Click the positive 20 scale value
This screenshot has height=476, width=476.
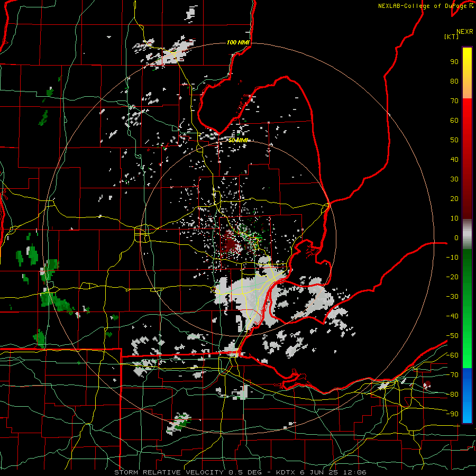(454, 198)
